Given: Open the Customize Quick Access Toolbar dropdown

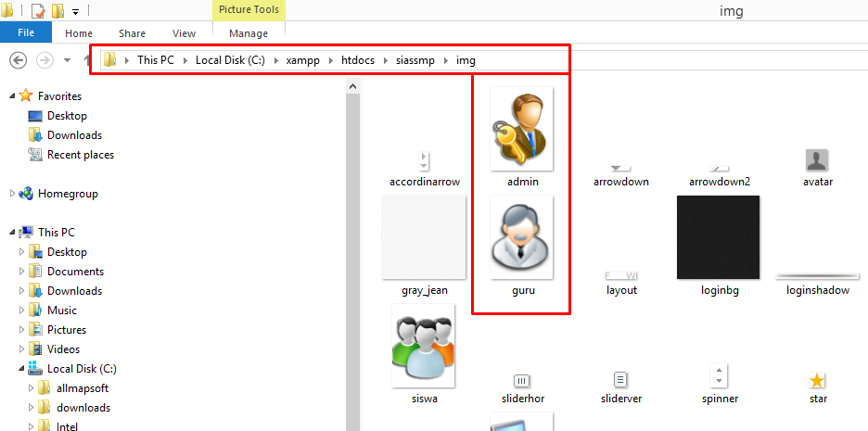Looking at the screenshot, I should (76, 12).
